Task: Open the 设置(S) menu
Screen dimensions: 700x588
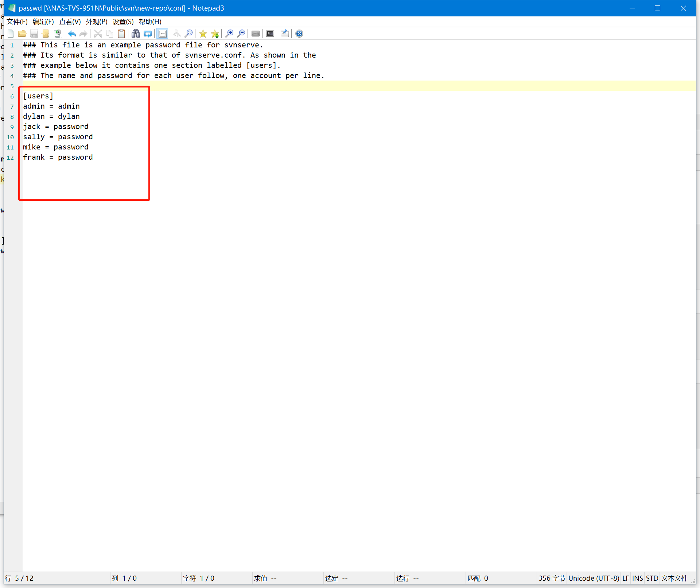Action: click(123, 22)
